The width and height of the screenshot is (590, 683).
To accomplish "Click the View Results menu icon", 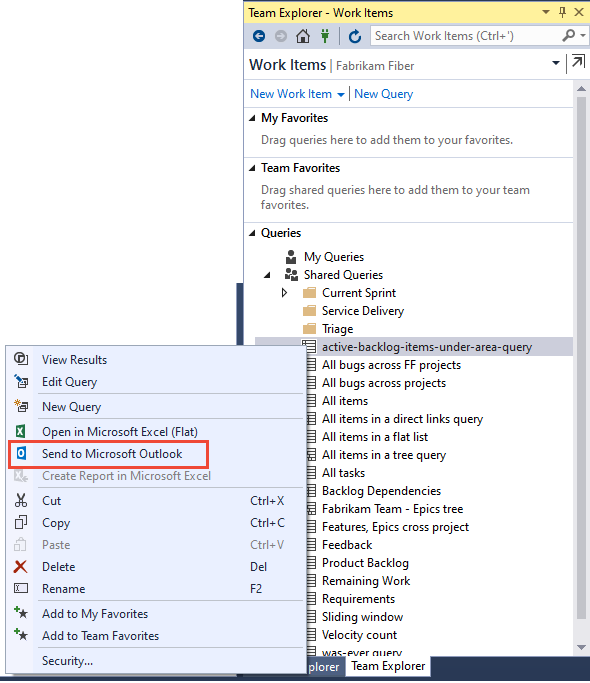I will pos(21,359).
